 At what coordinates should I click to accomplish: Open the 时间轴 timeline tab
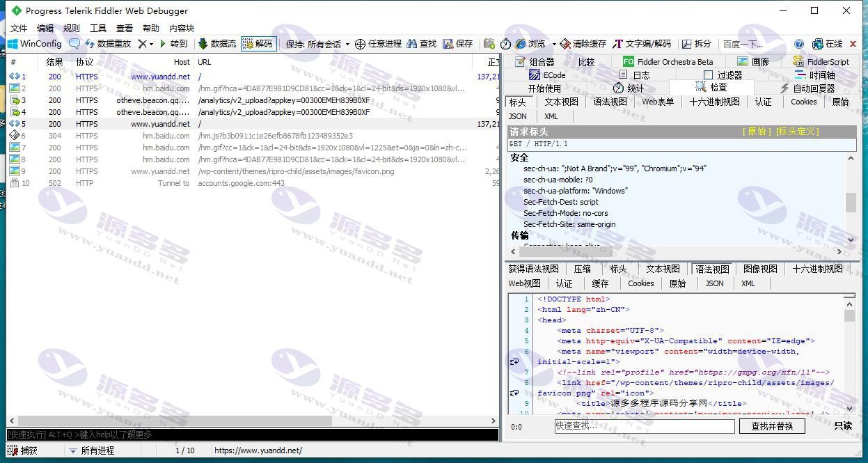point(814,74)
